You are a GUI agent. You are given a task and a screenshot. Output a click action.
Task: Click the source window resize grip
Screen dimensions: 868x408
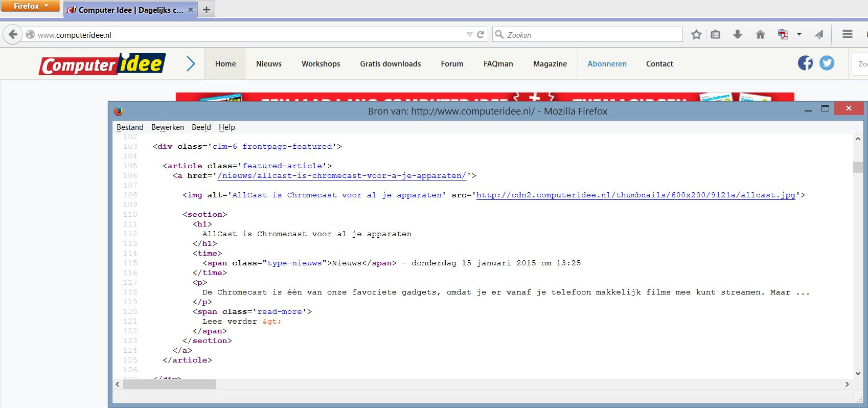pyautogui.click(x=859, y=400)
